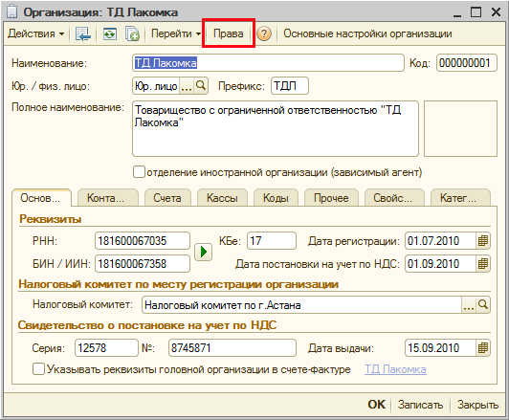Click the Записать button
The image size is (509, 420).
click(x=420, y=405)
